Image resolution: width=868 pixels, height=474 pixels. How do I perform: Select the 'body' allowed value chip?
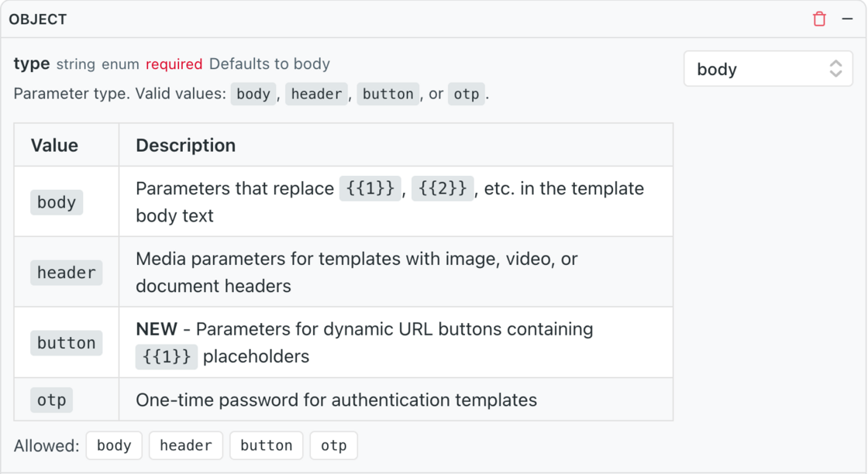(114, 445)
